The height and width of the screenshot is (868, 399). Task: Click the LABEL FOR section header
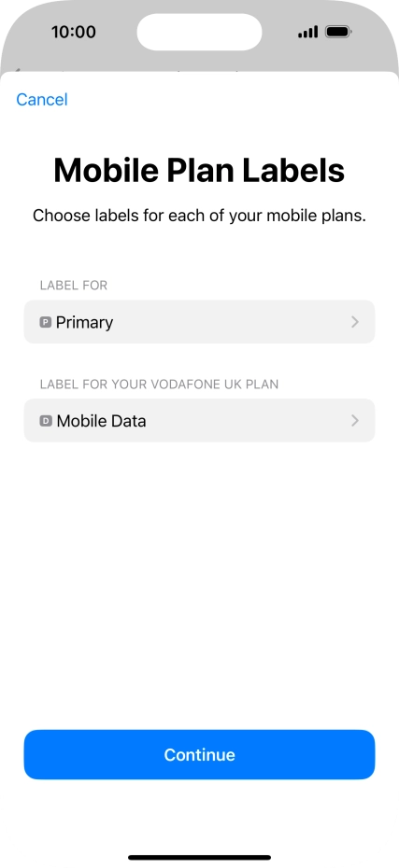[x=74, y=286]
